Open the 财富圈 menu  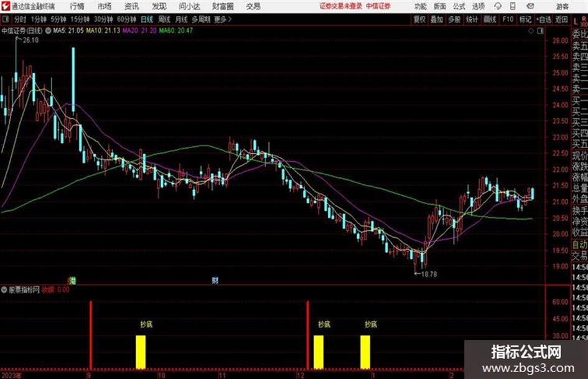click(x=223, y=6)
